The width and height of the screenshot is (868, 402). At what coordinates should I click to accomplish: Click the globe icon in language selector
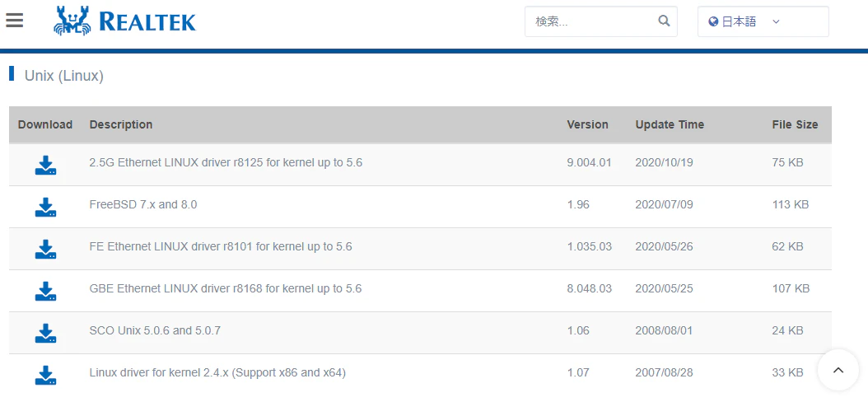pyautogui.click(x=713, y=21)
